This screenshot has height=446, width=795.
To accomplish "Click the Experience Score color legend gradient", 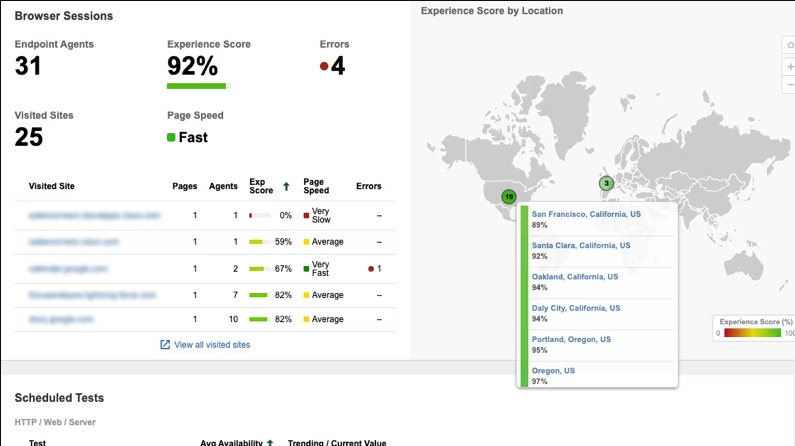I will pyautogui.click(x=752, y=332).
